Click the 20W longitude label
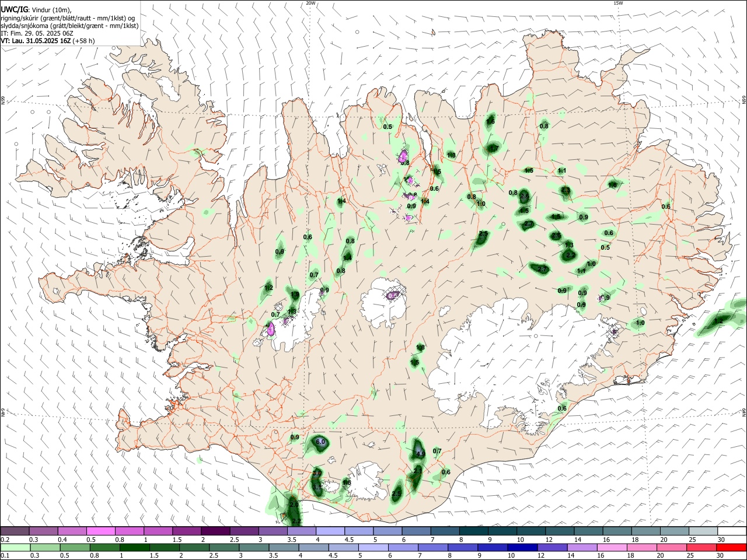This screenshot has width=747, height=560. pyautogui.click(x=310, y=3)
